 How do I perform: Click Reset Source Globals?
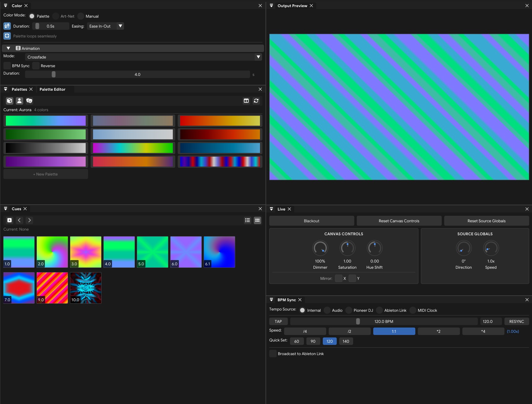[x=487, y=221]
